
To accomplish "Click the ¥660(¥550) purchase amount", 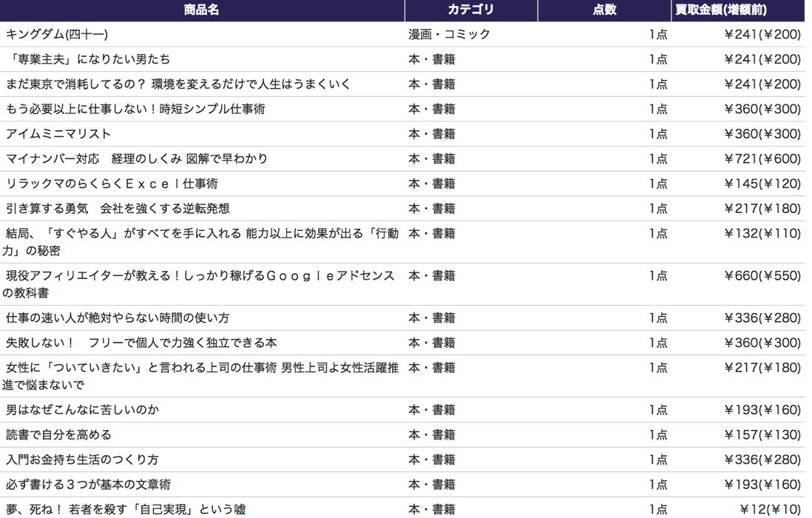I will pyautogui.click(x=762, y=276).
